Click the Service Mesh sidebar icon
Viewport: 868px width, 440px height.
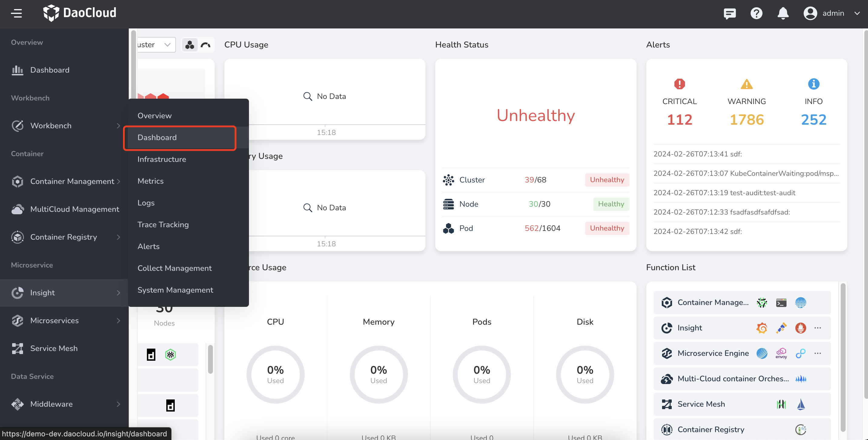[18, 348]
